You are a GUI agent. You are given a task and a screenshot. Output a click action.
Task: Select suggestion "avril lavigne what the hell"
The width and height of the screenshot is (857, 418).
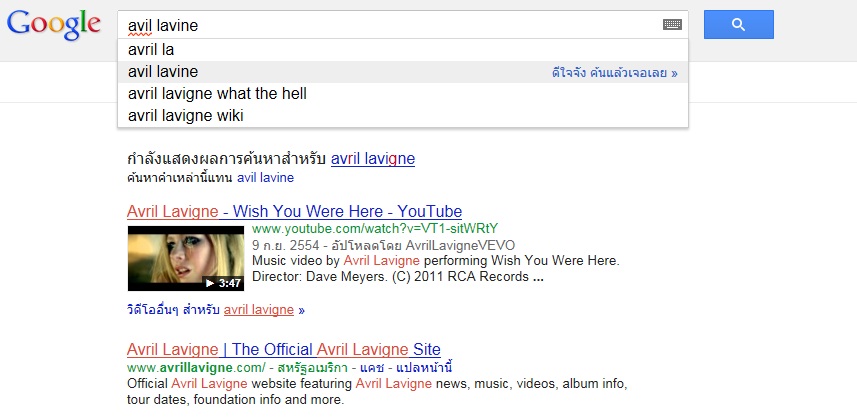(x=403, y=93)
